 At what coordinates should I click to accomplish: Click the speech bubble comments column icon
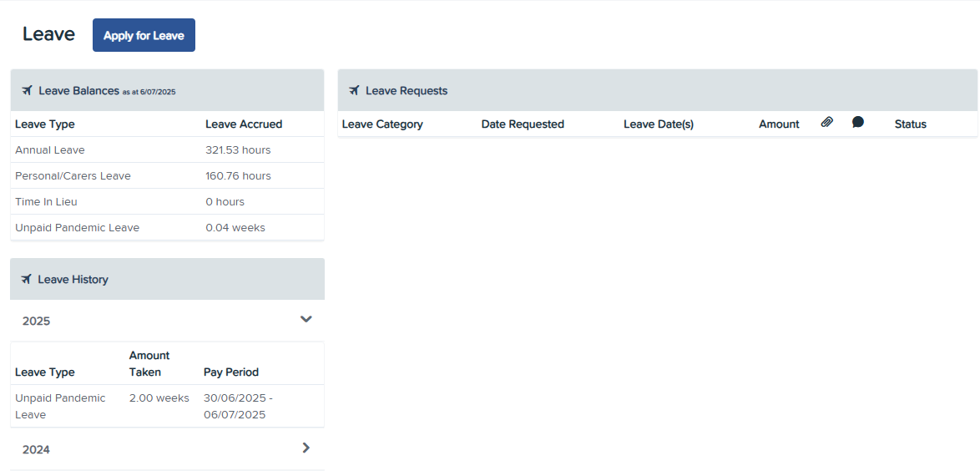[x=857, y=123]
